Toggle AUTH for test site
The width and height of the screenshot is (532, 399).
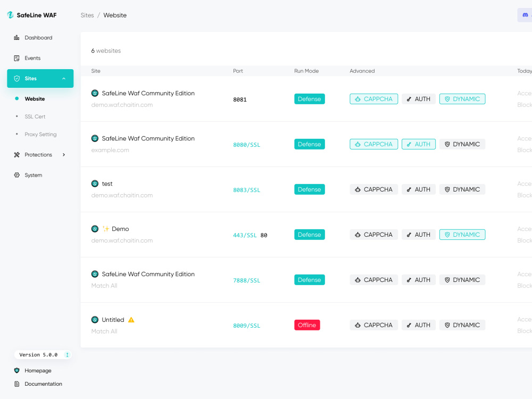[419, 189]
